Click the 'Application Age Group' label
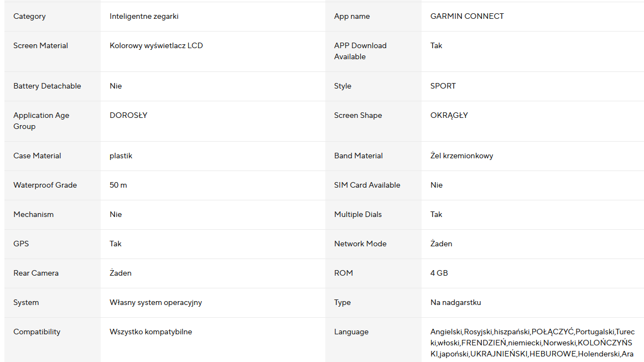 (x=41, y=121)
